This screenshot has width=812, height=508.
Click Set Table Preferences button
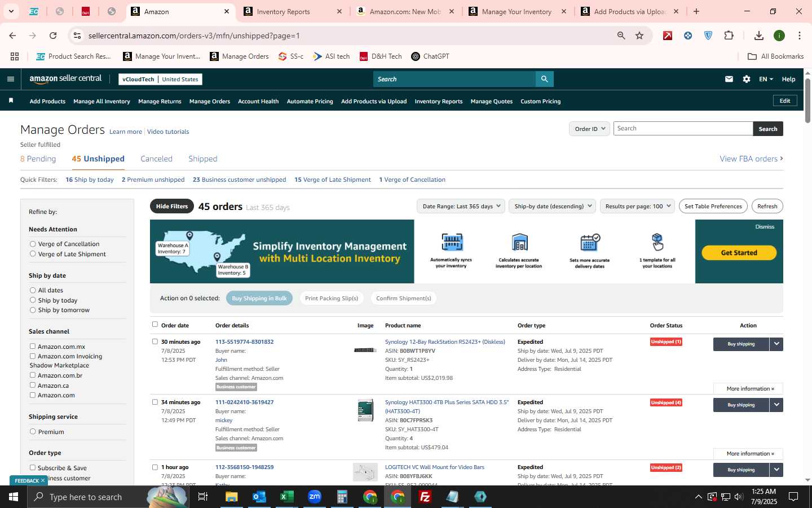(x=713, y=206)
